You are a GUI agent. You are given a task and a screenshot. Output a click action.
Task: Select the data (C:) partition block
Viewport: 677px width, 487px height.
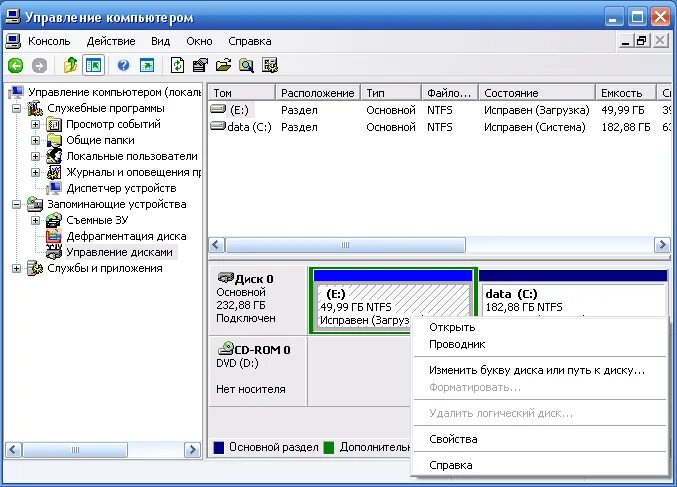tap(573, 300)
